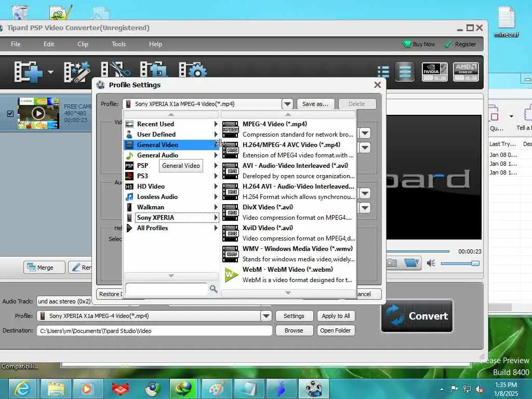Click the Settings button

click(x=294, y=316)
